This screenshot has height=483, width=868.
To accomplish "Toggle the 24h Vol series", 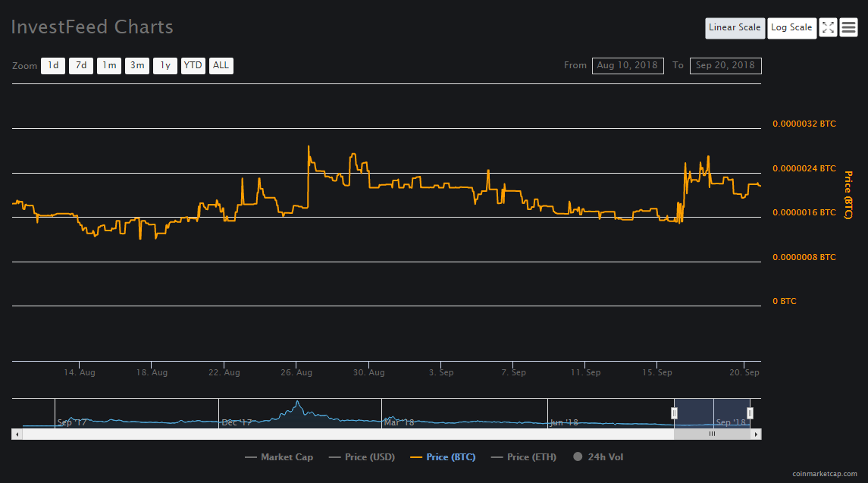I will coord(598,457).
